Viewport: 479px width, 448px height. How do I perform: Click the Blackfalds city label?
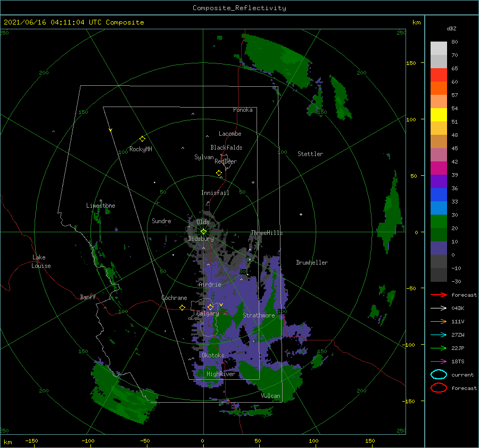(226, 148)
